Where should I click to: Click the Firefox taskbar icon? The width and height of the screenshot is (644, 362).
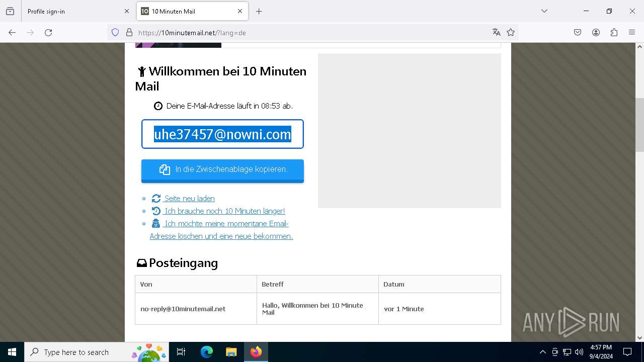coord(256,352)
